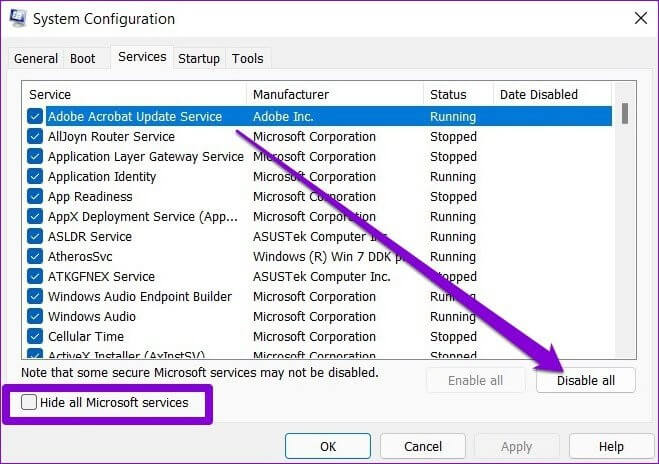Screen dimensions: 659x464
Task: Uncheck Application Layer Gateway Service checkbox
Action: (x=35, y=156)
